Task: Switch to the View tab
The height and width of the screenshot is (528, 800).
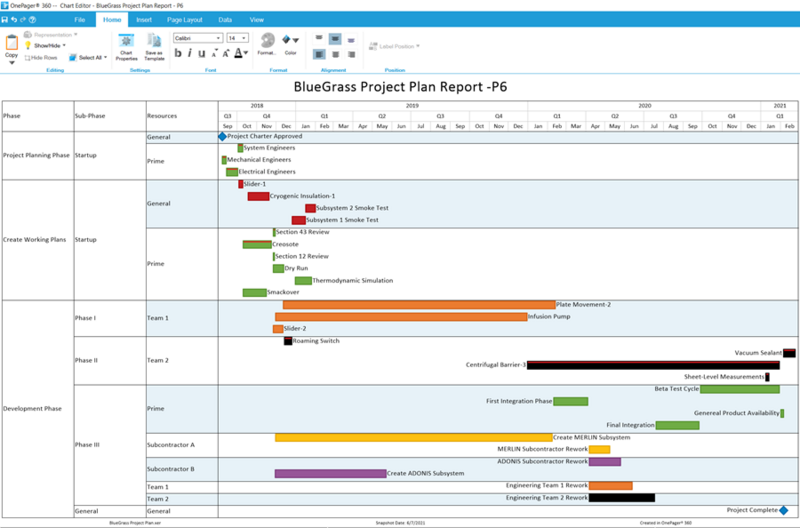Action: (x=257, y=20)
